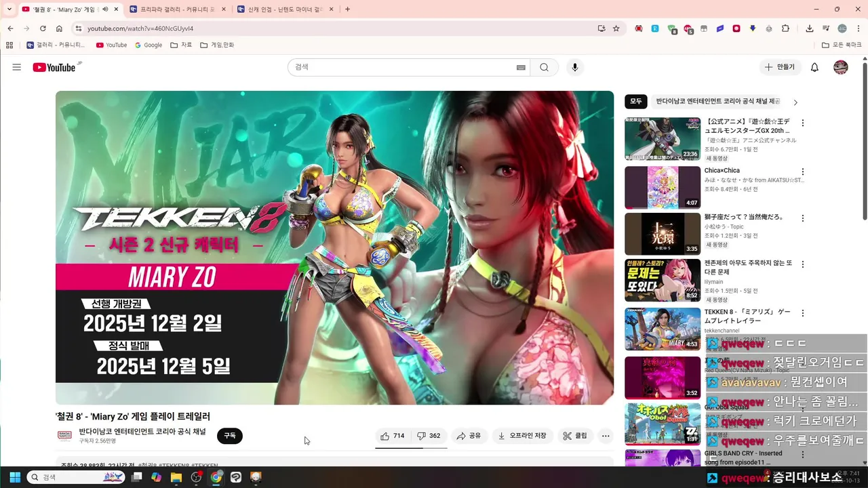
Task: Open options for Chica×Chica video
Action: [x=803, y=172]
